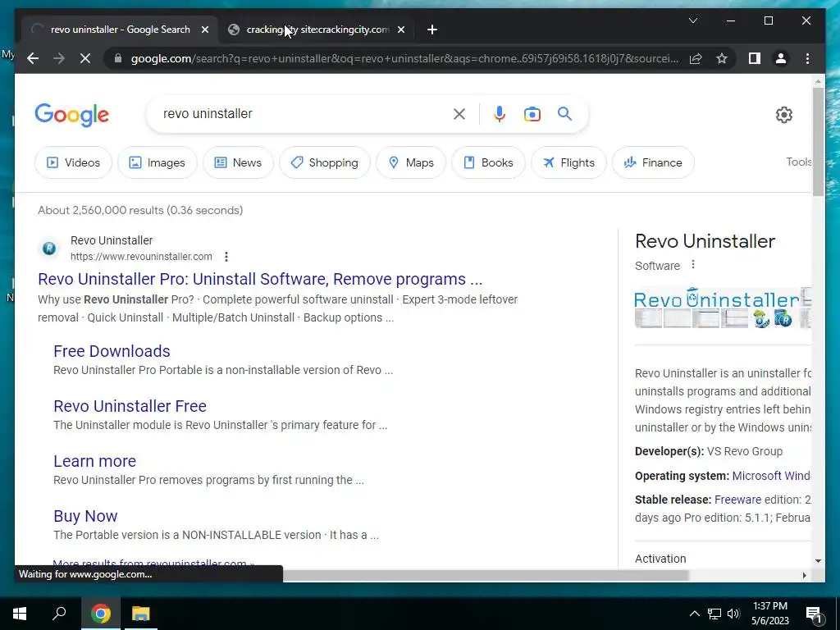Open the Chrome side panel icon
The height and width of the screenshot is (630, 840).
pyautogui.click(x=755, y=58)
